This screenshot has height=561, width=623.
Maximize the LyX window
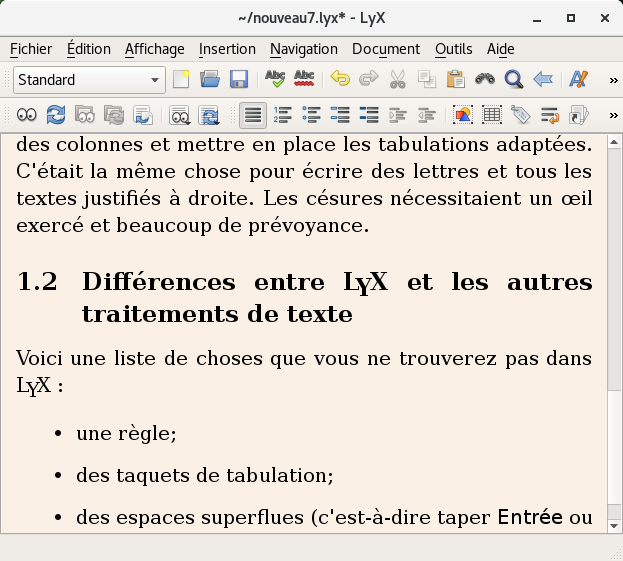click(x=571, y=18)
